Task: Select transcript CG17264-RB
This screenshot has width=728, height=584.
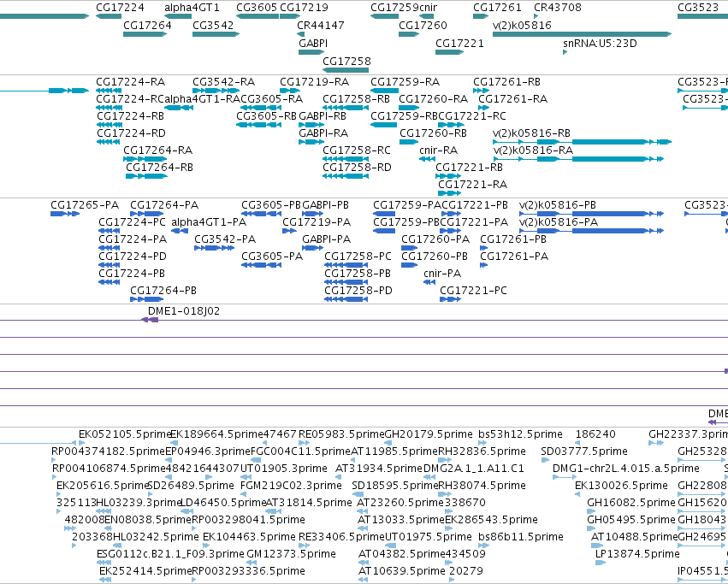Action: pos(147,176)
